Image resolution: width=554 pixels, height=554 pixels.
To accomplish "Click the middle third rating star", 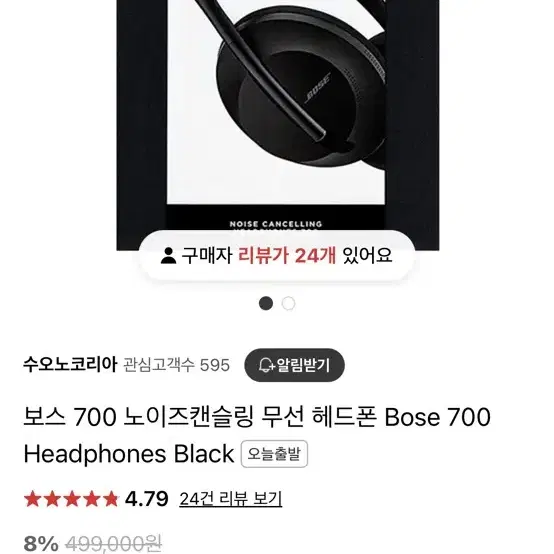I will click(x=71, y=499).
